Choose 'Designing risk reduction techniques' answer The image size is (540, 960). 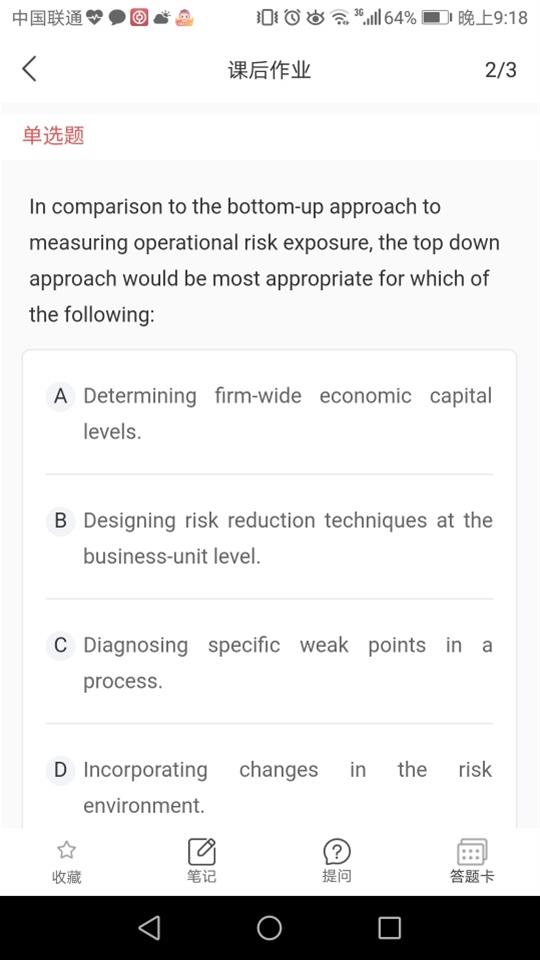pos(288,538)
